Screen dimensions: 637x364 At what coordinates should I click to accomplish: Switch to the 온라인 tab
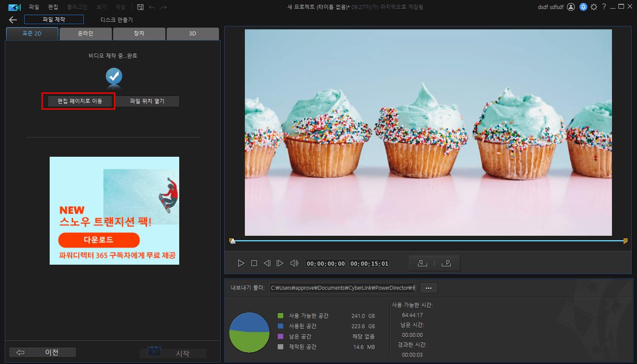click(86, 34)
